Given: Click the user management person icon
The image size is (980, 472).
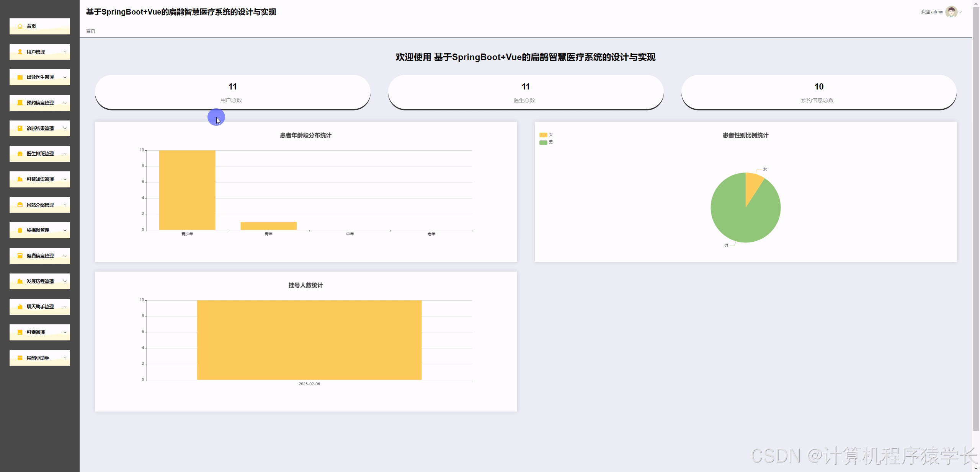Looking at the screenshot, I should click(20, 52).
